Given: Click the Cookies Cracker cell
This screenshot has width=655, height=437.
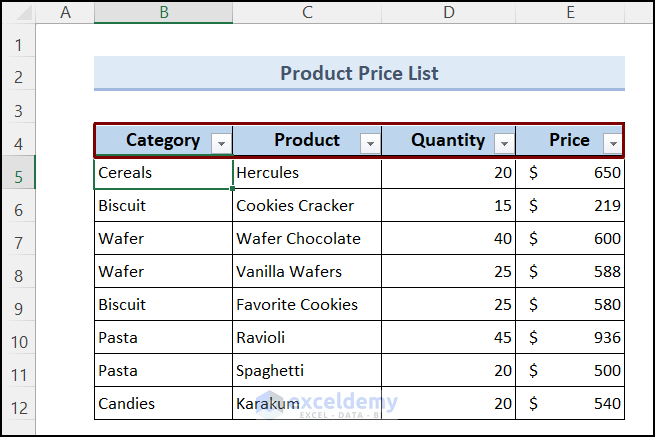Looking at the screenshot, I should tap(307, 206).
